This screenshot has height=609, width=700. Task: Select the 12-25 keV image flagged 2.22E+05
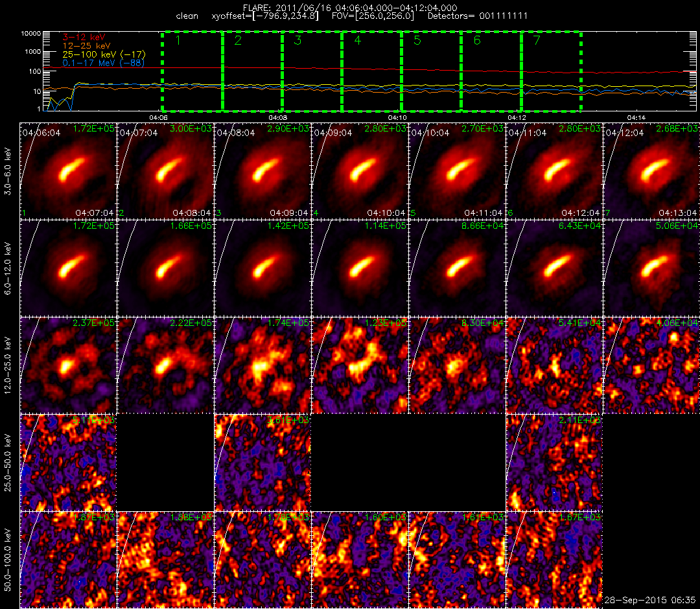[165, 365]
